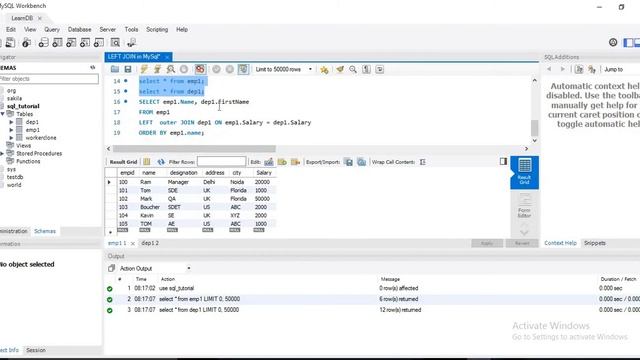The width and height of the screenshot is (640, 360).
Task: Expand the Stored Procedures node
Action: pos(2,153)
